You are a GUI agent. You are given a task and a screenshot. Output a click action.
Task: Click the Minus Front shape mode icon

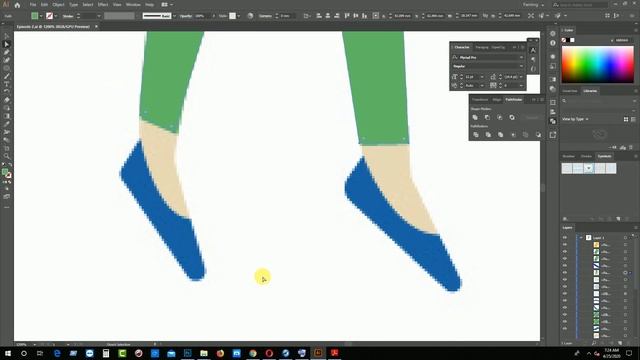click(x=487, y=118)
